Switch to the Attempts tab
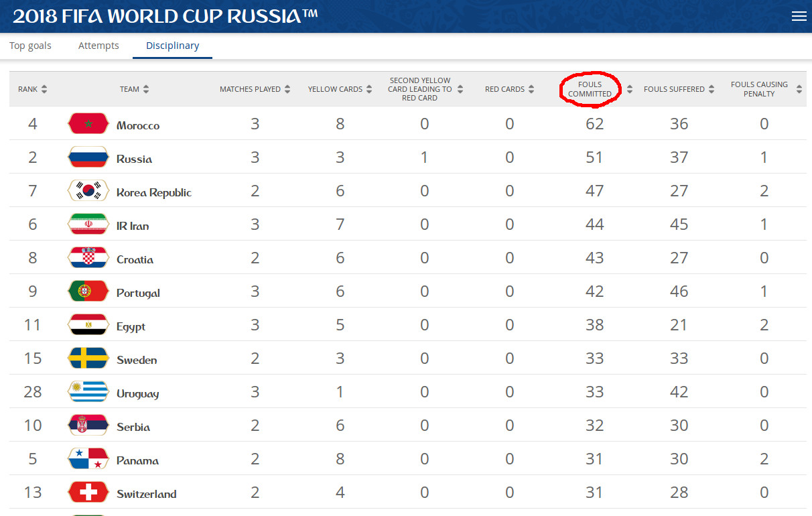The image size is (812, 516). click(98, 46)
